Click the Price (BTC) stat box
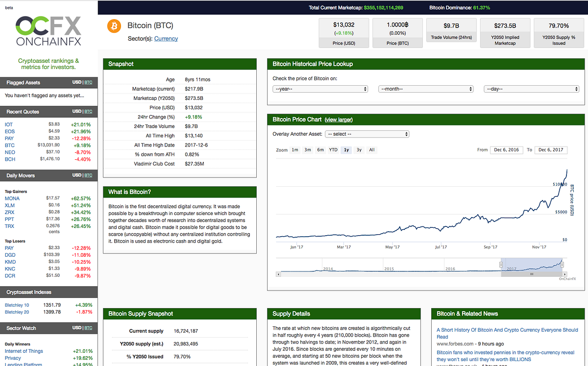The width and height of the screenshot is (588, 366). (397, 33)
